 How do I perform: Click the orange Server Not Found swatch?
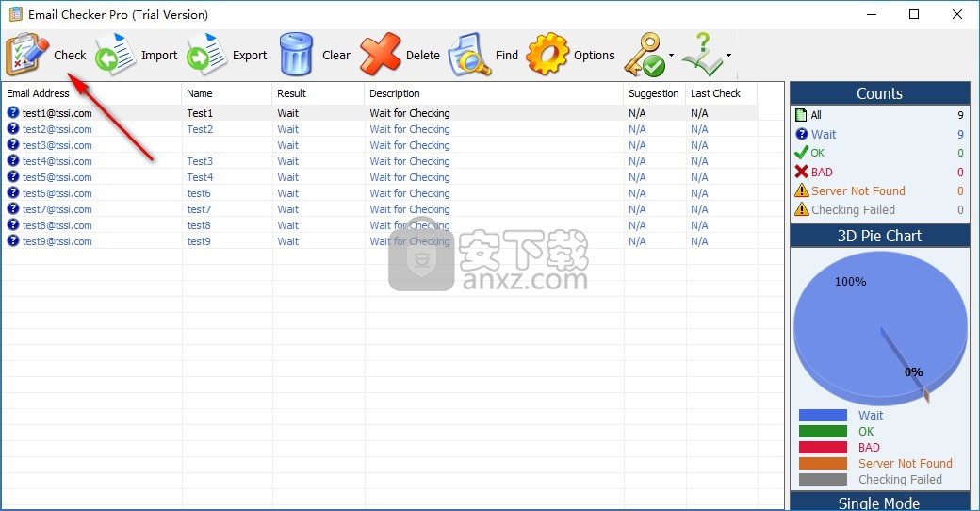(823, 464)
